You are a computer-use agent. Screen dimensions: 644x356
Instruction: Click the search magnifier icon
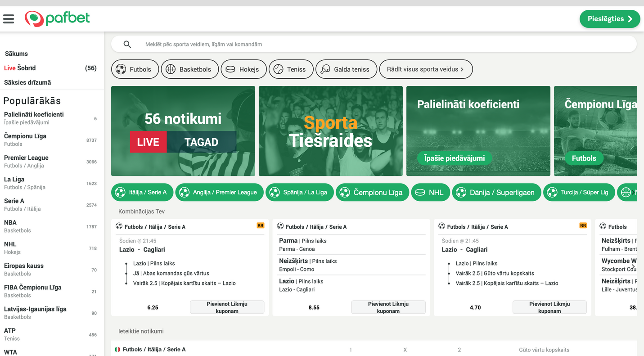(127, 44)
